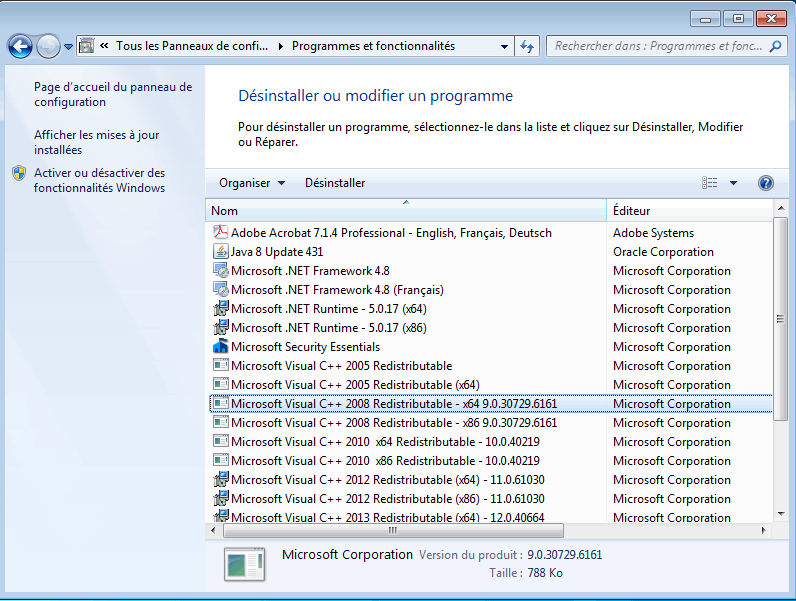Image resolution: width=796 pixels, height=601 pixels.
Task: Click vertical scrollbar up arrow
Action: (x=781, y=208)
